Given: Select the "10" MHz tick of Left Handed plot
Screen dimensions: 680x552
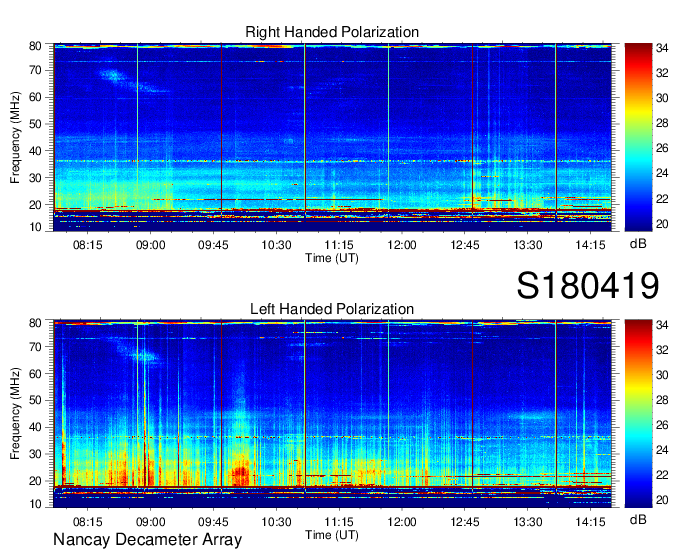Looking at the screenshot, I should coord(36,504).
